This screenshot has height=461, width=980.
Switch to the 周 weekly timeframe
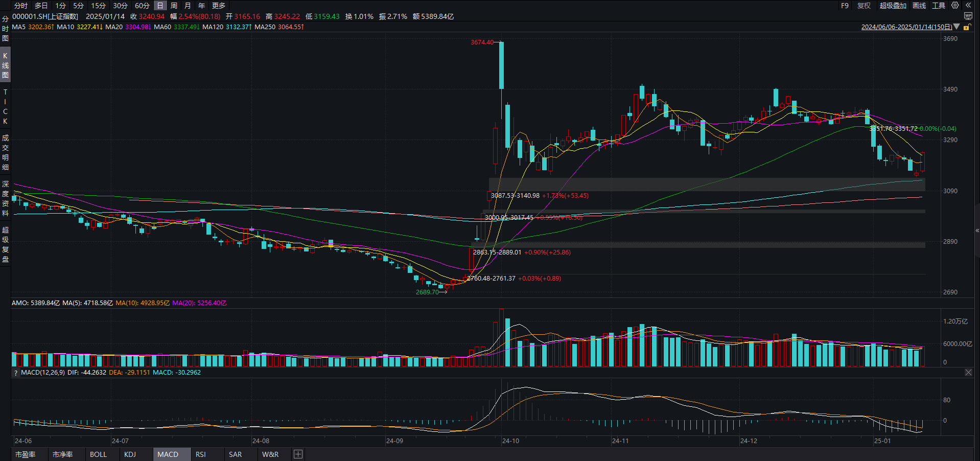click(x=174, y=6)
